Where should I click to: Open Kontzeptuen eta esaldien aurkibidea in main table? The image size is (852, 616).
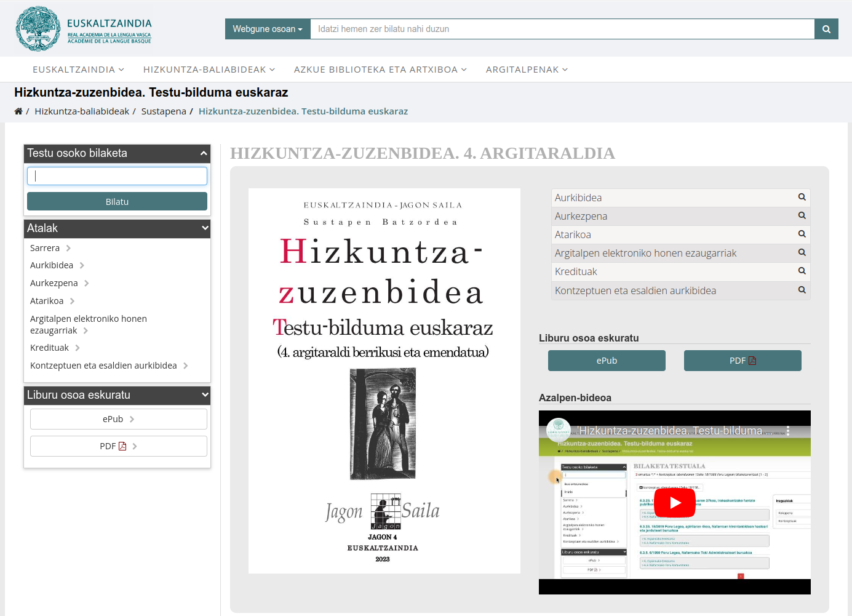(x=635, y=290)
